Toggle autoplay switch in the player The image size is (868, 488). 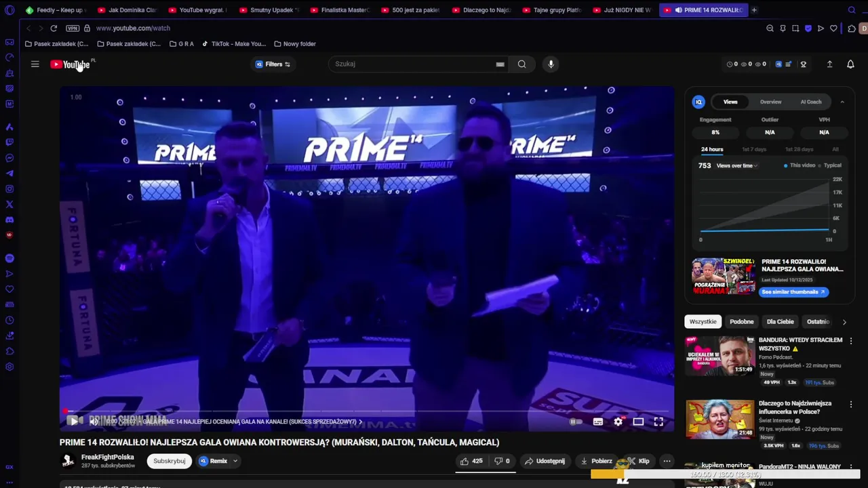click(x=575, y=422)
